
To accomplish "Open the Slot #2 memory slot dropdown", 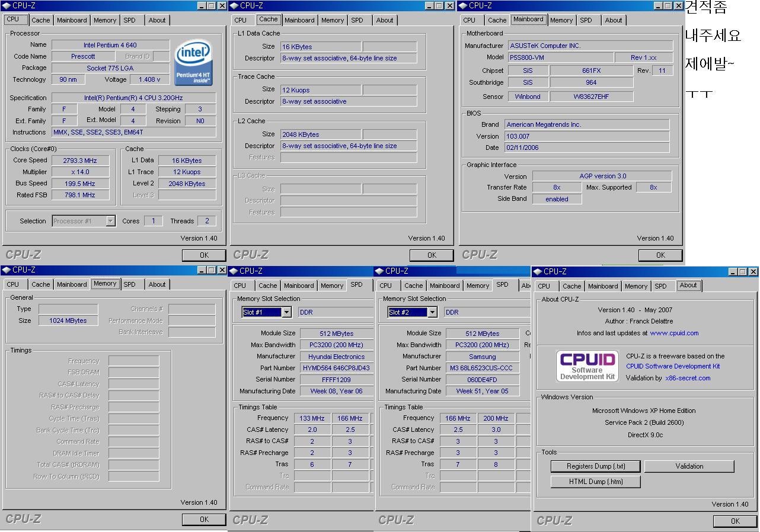I will point(432,312).
